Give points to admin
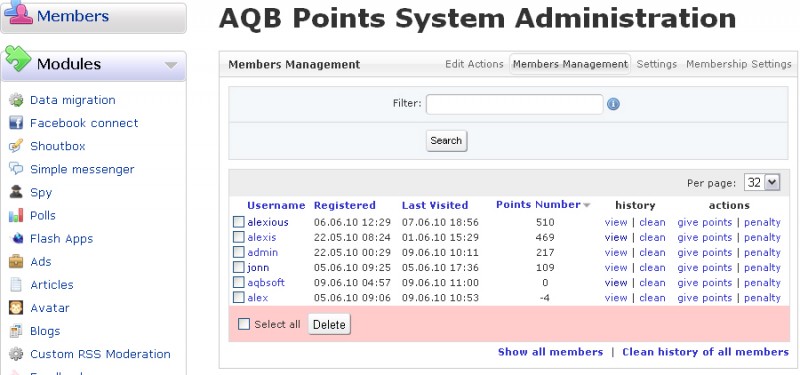This screenshot has height=375, width=800. (x=705, y=253)
